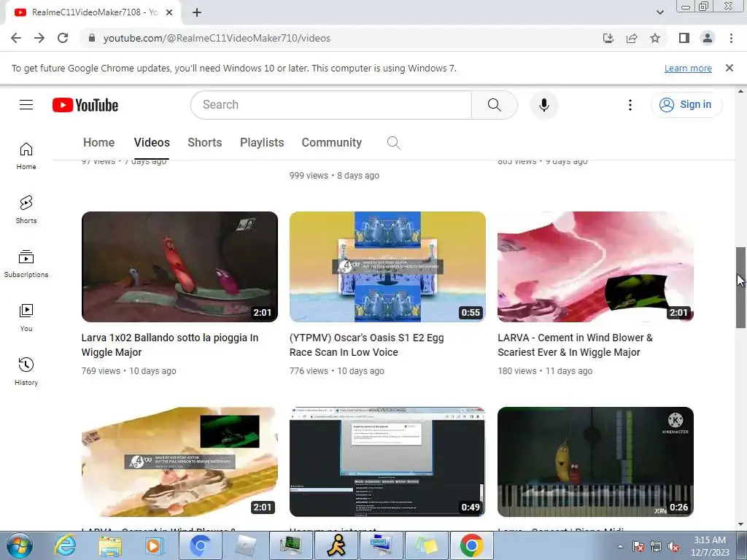Go forward in Chrome
The image size is (747, 560).
[x=39, y=38]
